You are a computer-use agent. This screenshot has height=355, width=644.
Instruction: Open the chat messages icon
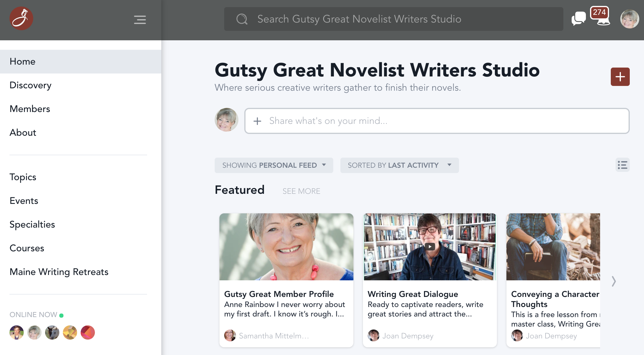pos(578,19)
